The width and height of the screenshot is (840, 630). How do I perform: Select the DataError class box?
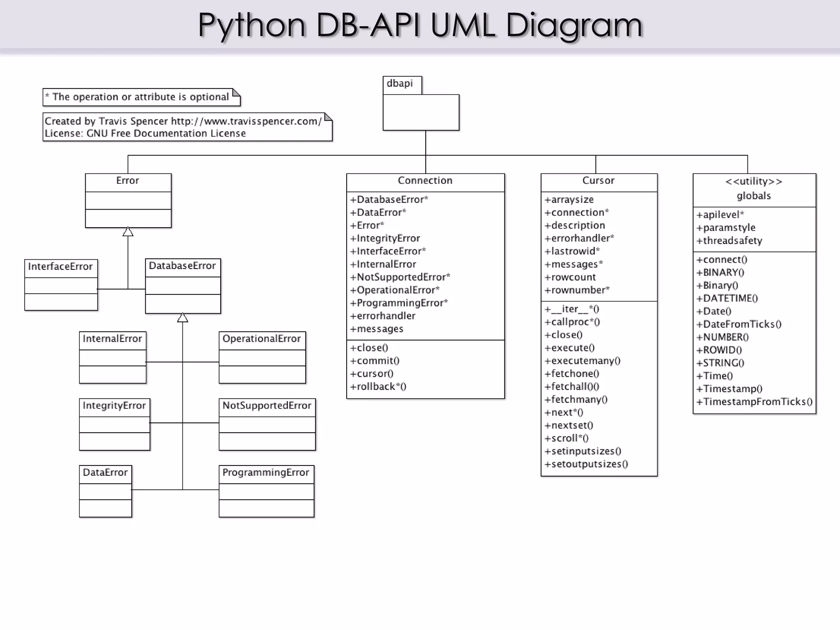pyautogui.click(x=105, y=491)
